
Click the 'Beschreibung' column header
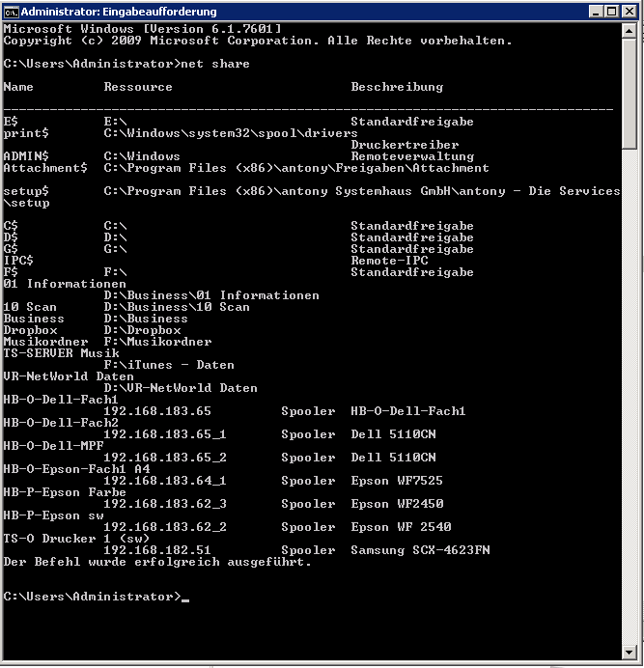tap(397, 87)
